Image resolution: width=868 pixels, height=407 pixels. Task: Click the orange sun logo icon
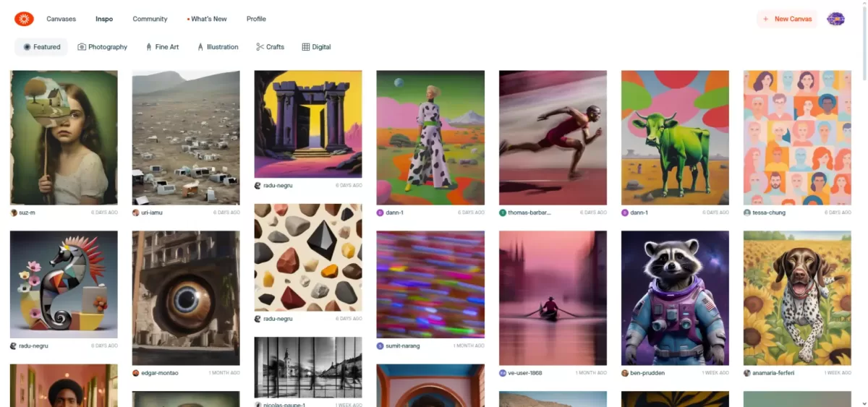point(24,19)
